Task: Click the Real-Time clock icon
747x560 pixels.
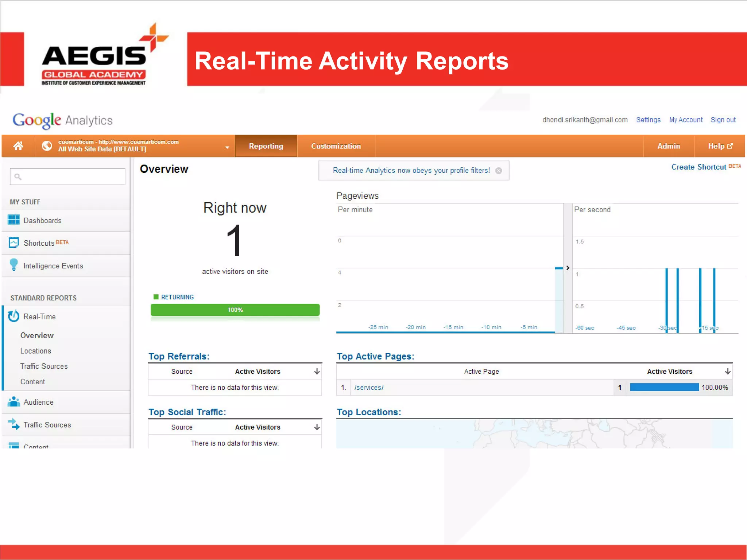Action: (13, 316)
